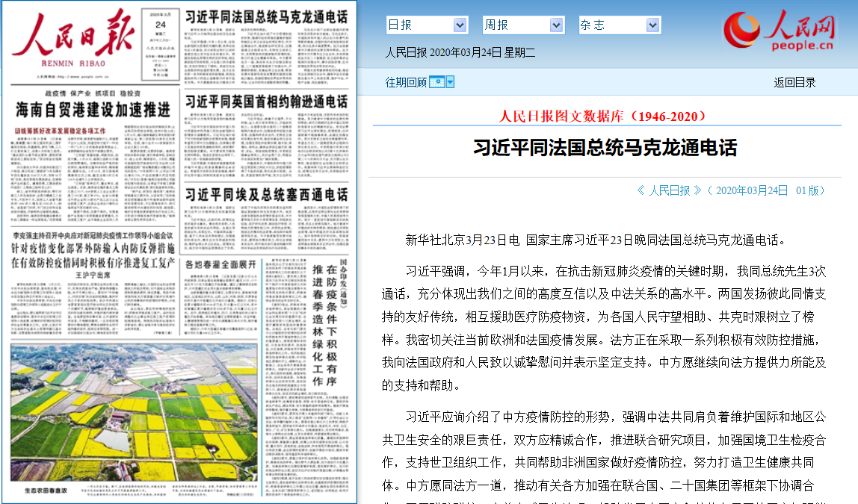
Task: Click the 王沪宁出席 line on the newspaper page
Action: (x=93, y=275)
